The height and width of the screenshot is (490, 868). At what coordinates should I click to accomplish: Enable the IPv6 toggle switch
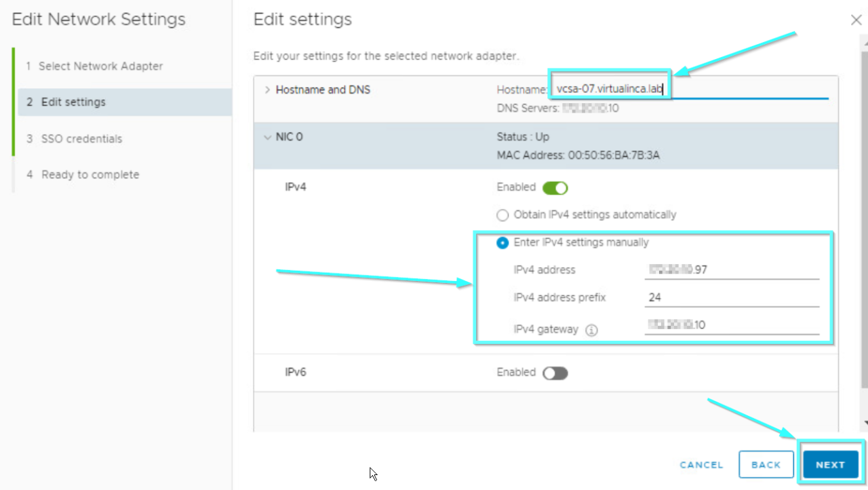[555, 373]
